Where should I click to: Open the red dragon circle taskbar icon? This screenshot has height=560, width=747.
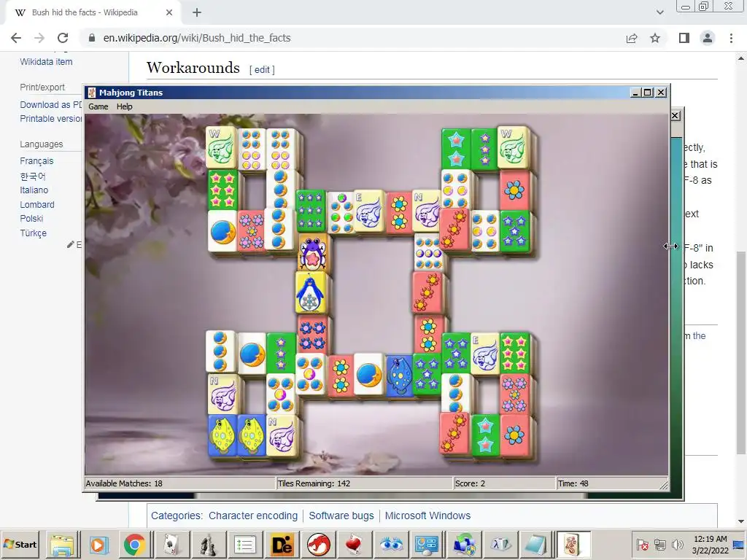coord(318,545)
